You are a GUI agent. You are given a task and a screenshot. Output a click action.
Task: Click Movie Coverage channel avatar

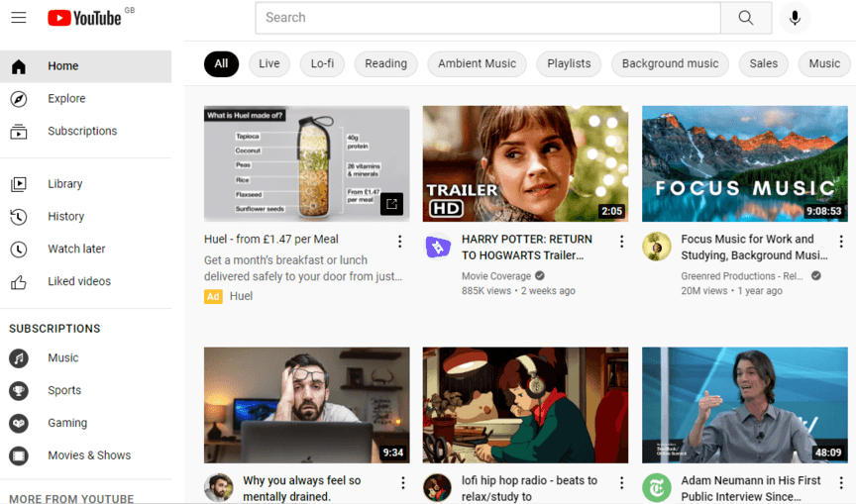(x=438, y=247)
